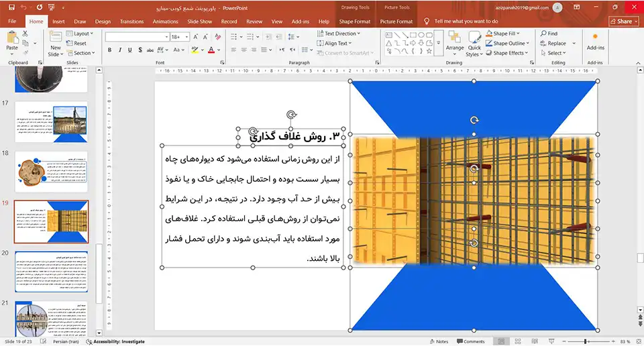The width and height of the screenshot is (644, 346).
Task: Open the Shape Fill dropdown
Action: [x=503, y=34]
